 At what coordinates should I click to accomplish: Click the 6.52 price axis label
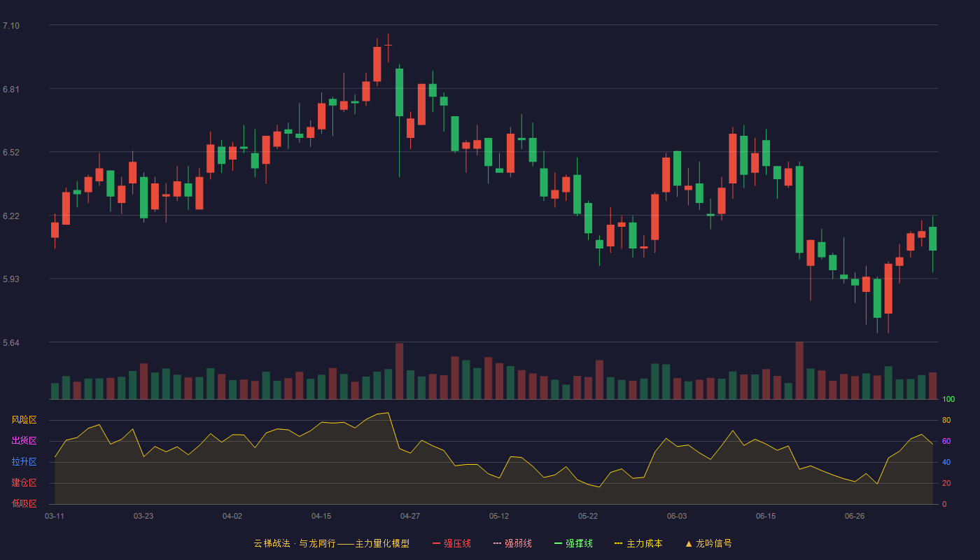tap(11, 153)
